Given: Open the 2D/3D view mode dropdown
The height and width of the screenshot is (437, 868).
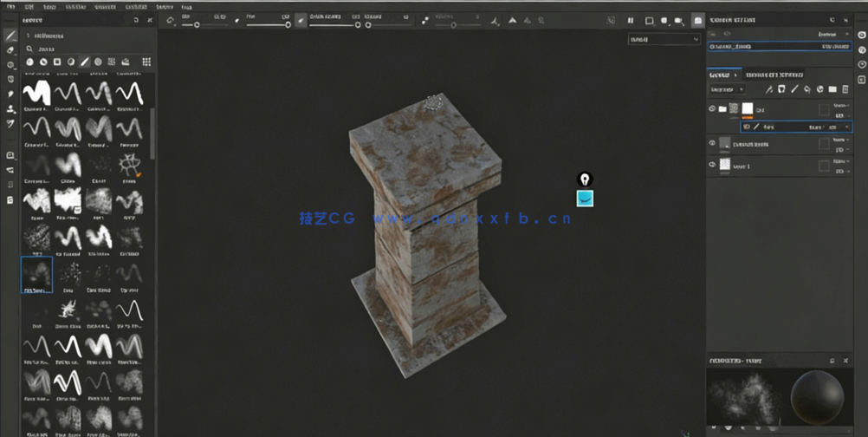Looking at the screenshot, I should click(x=650, y=21).
